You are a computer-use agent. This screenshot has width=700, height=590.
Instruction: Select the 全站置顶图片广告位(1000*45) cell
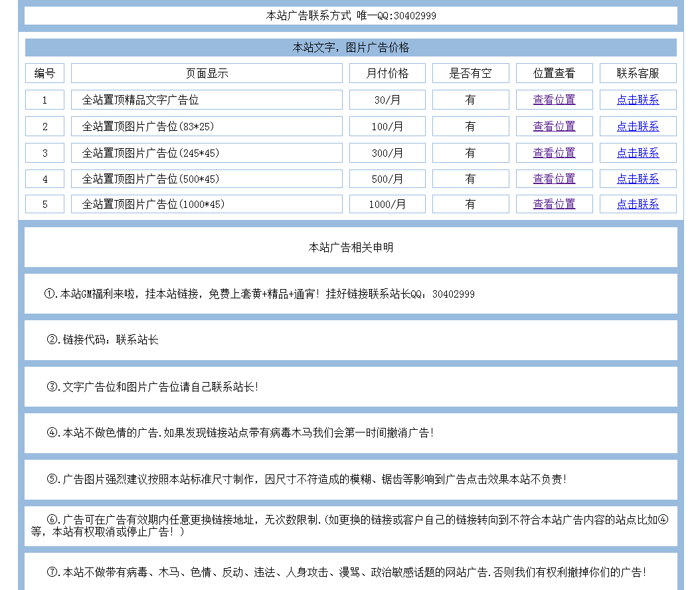pos(207,204)
